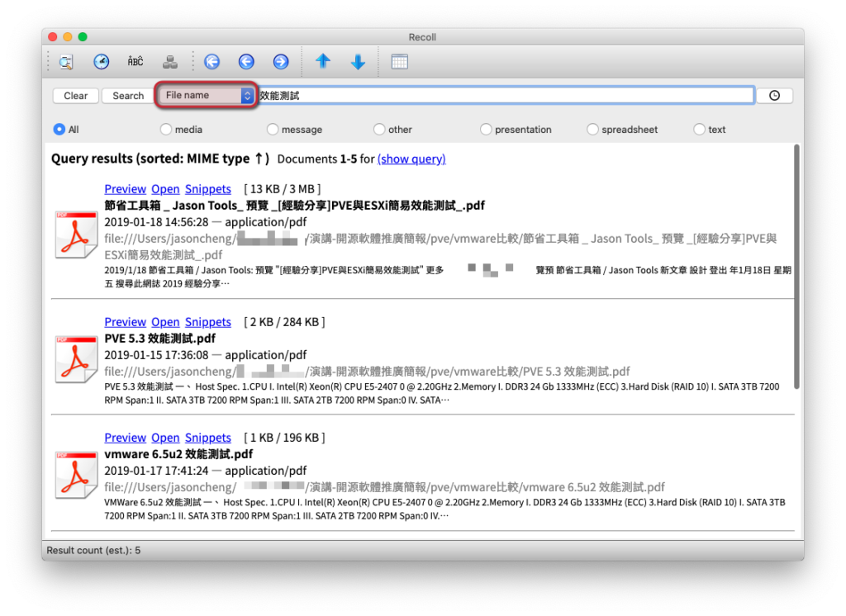846x616 pixels.
Task: Click the Search button
Action: coord(128,96)
